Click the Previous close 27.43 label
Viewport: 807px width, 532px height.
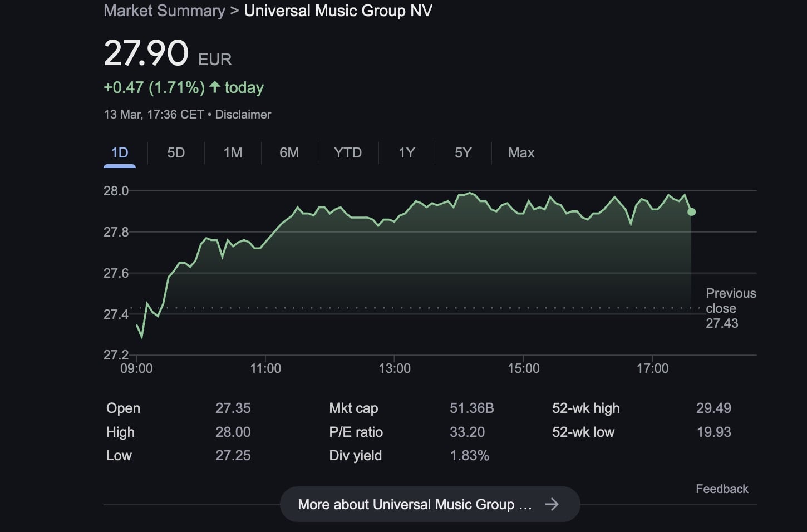(730, 308)
